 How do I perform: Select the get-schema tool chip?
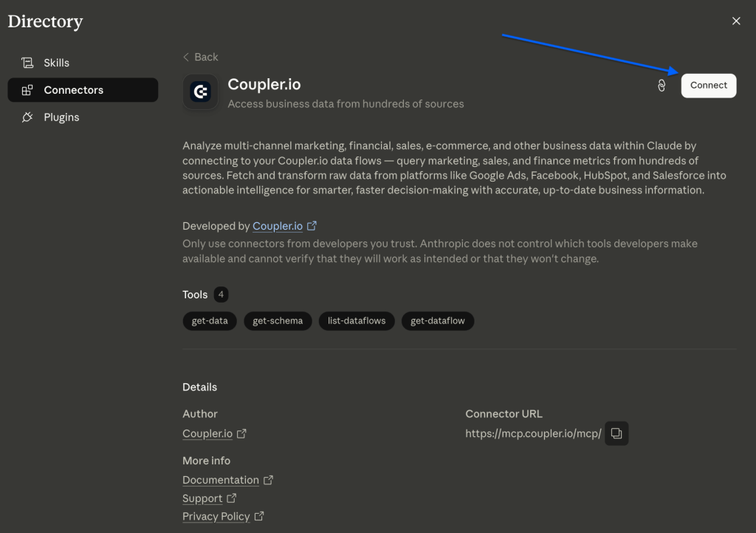point(278,321)
